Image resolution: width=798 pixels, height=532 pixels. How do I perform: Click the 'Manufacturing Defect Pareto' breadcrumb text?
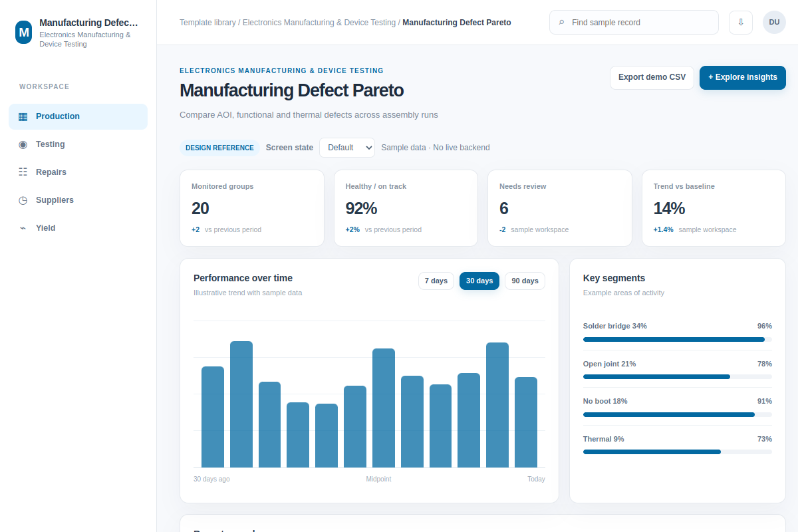(x=457, y=23)
